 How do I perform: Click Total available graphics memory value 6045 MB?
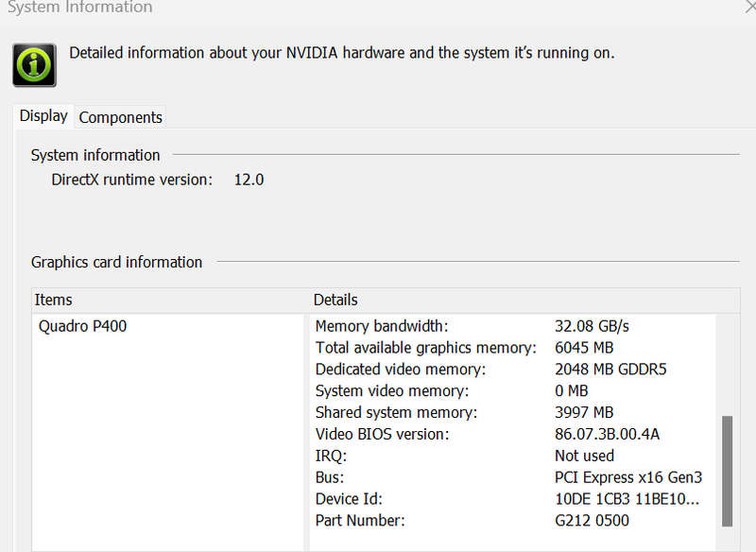[584, 348]
